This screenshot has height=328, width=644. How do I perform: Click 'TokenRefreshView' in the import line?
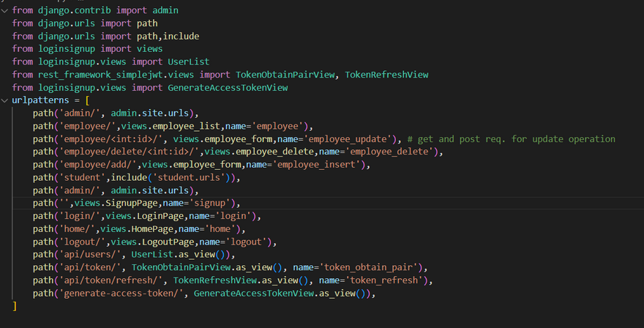386,75
